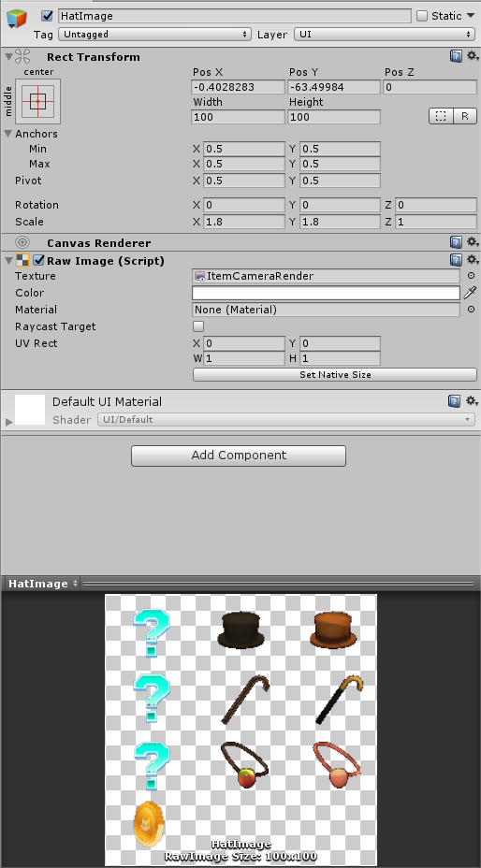The image size is (481, 868).
Task: Enable the Raycast Target checkbox
Action: pos(197,326)
